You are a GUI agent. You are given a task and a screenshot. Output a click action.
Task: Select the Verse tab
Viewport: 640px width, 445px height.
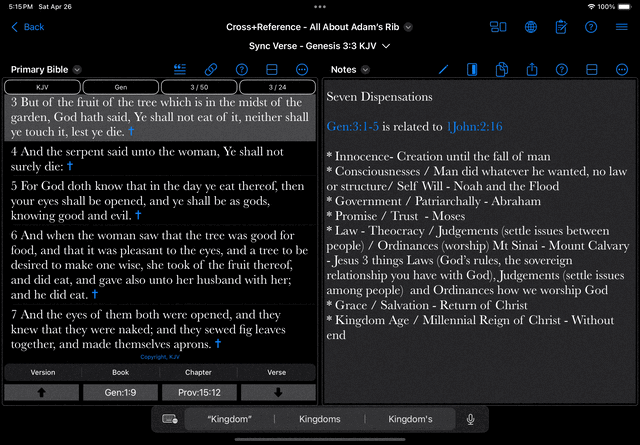[276, 372]
